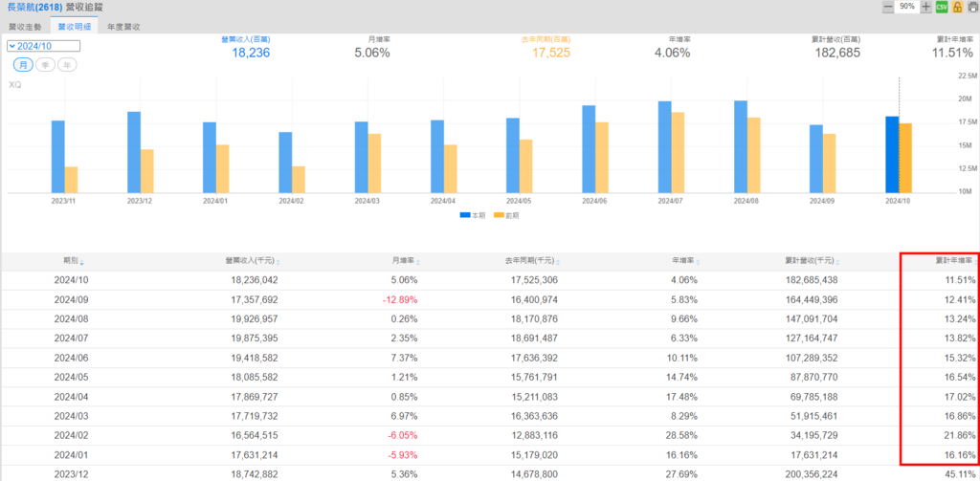Click the blue 18,236 revenue summary figure
Viewport: 980px width, 481px height.
pos(251,54)
